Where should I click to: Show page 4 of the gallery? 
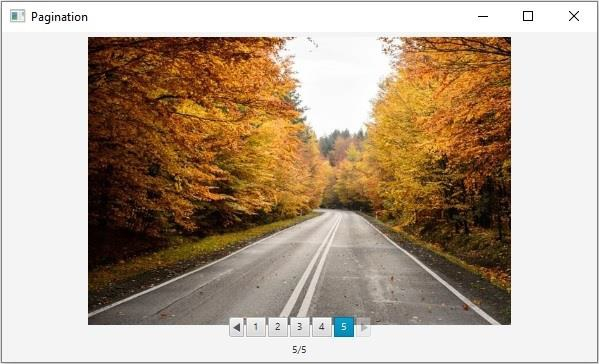(x=322, y=328)
